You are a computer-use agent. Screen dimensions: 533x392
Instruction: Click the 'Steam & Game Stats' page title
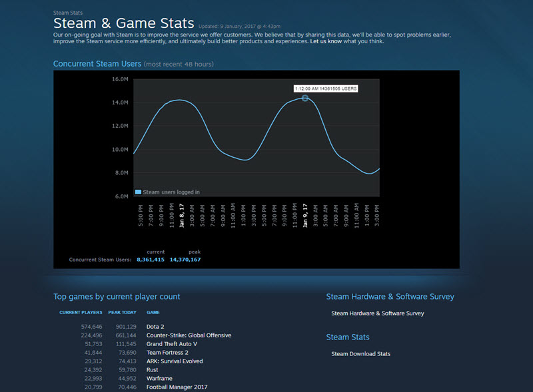pos(124,23)
